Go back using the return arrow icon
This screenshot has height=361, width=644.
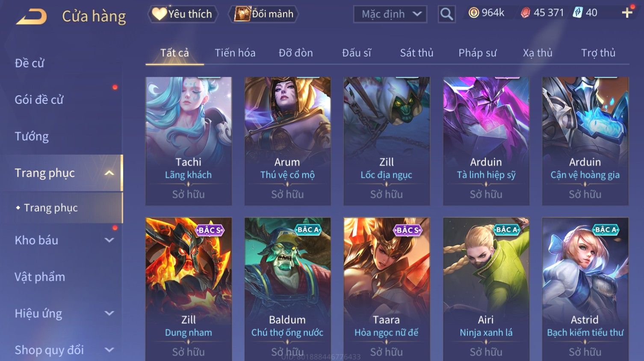pyautogui.click(x=31, y=17)
